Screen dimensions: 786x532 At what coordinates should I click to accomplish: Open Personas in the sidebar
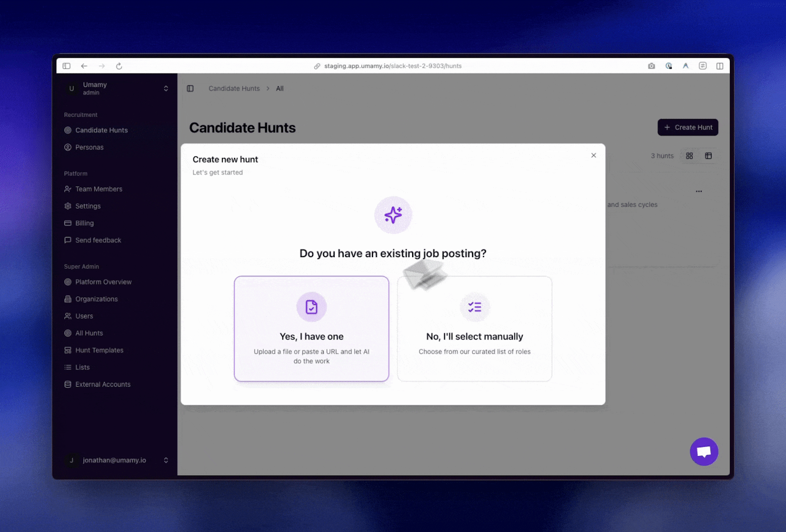pos(89,147)
